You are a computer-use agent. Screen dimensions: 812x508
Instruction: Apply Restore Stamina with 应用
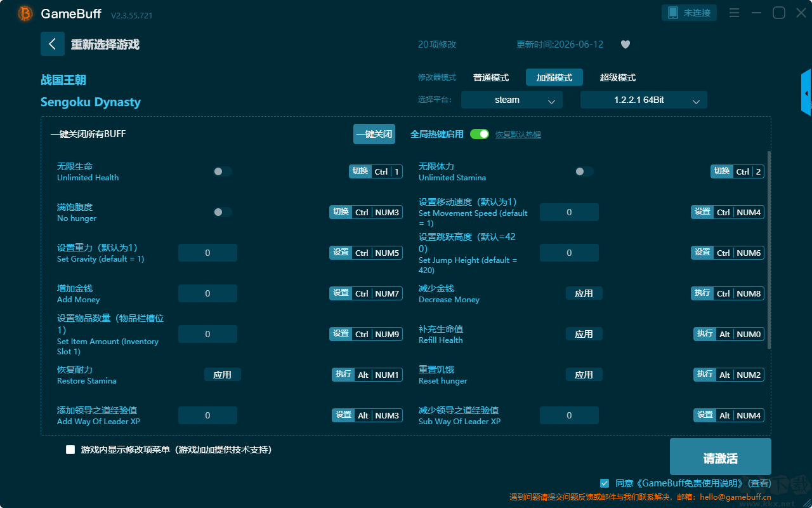pyautogui.click(x=223, y=375)
